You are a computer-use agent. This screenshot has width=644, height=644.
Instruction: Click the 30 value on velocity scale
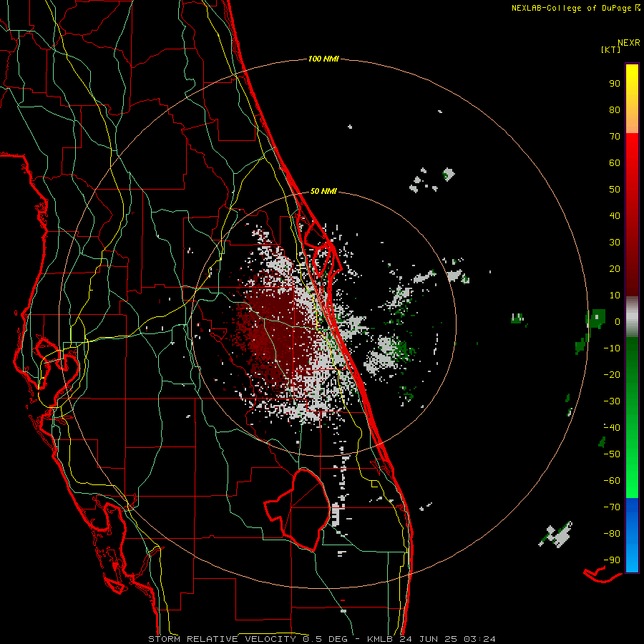615,243
